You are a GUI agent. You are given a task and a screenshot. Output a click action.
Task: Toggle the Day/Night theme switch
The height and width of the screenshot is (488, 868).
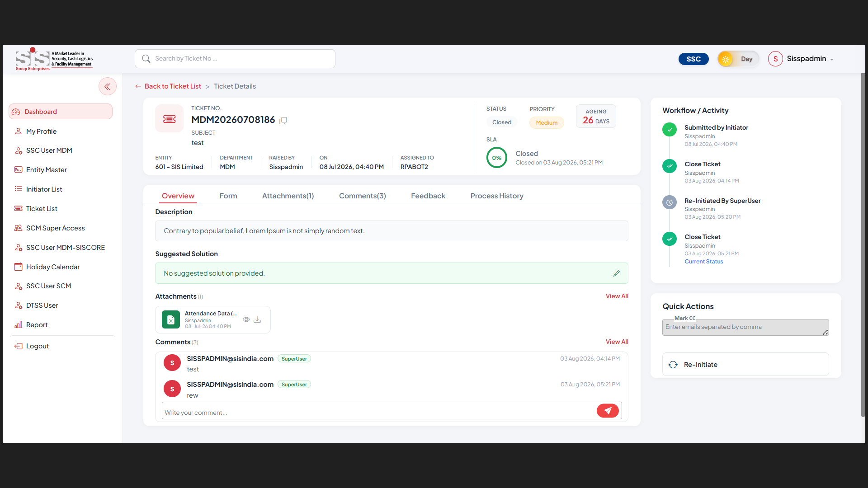[738, 59]
